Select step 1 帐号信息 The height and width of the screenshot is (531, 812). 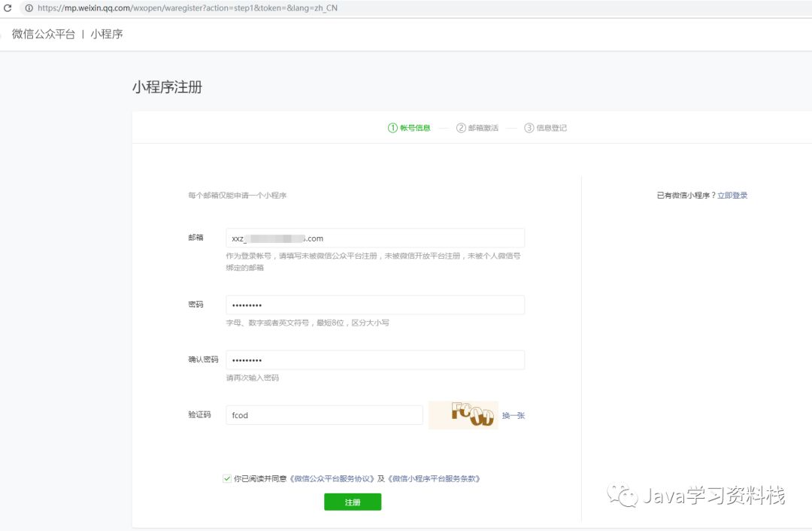click(x=409, y=128)
